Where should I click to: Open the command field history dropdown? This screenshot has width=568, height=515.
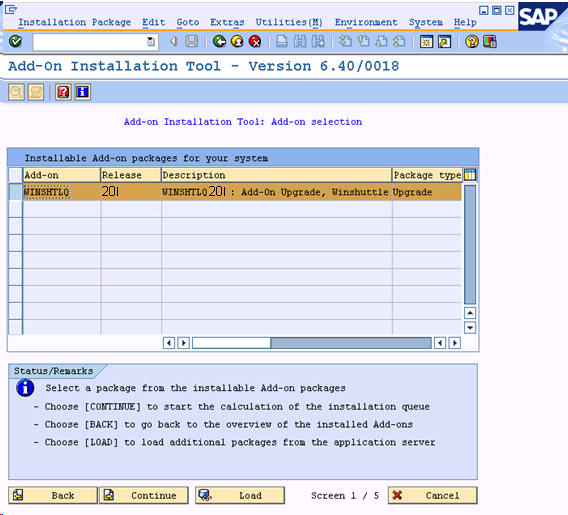tap(150, 42)
